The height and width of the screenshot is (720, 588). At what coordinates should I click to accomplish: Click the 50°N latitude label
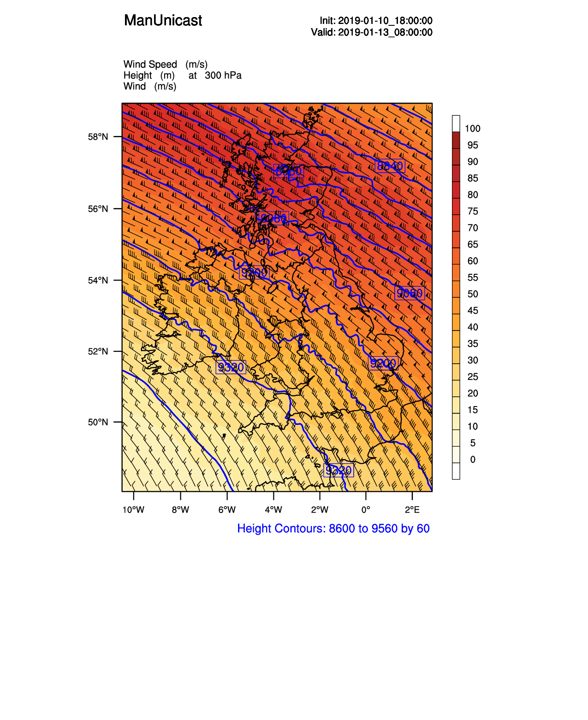tap(98, 422)
